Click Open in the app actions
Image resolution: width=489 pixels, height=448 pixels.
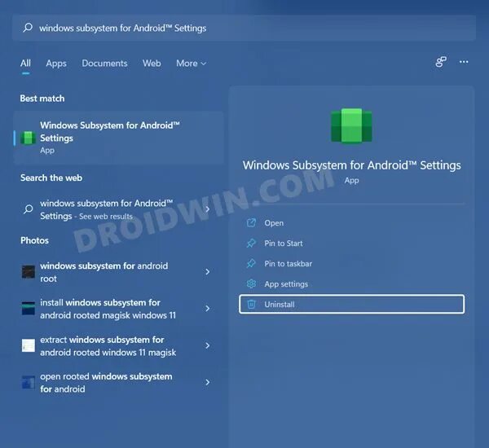click(351, 223)
